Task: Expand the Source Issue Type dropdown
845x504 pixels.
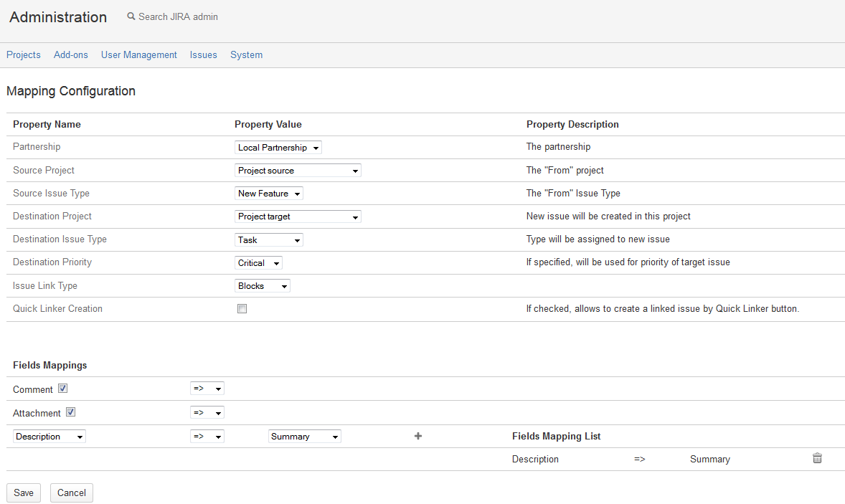Action: pos(269,194)
